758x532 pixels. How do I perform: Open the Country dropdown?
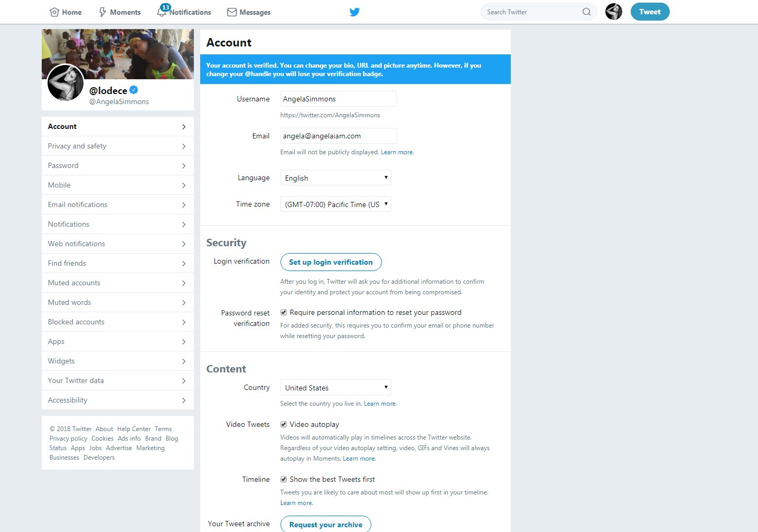[x=335, y=387]
